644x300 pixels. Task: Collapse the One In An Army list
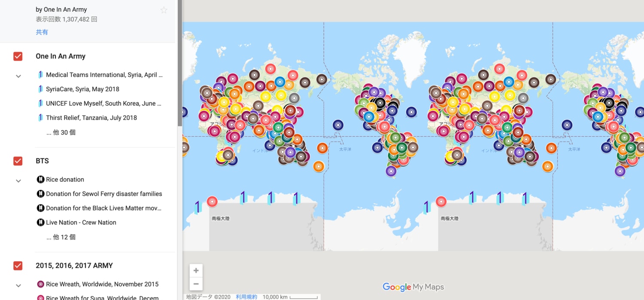[x=18, y=76]
